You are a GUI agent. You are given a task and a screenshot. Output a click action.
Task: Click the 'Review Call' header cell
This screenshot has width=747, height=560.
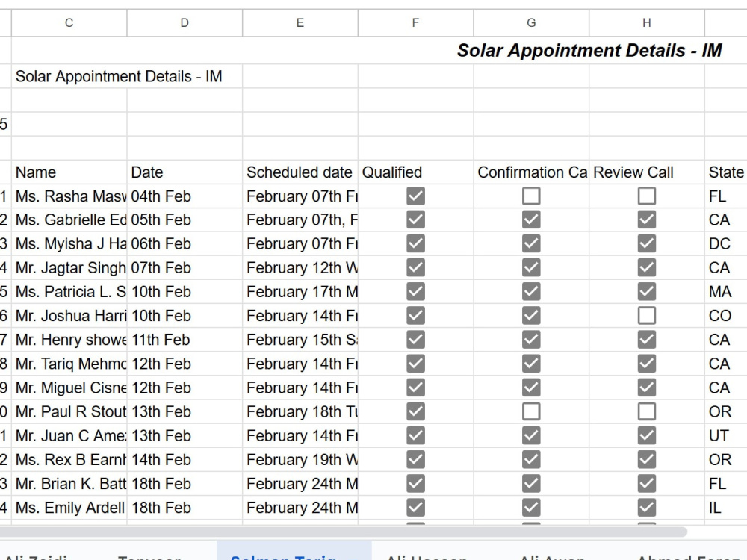(x=646, y=172)
